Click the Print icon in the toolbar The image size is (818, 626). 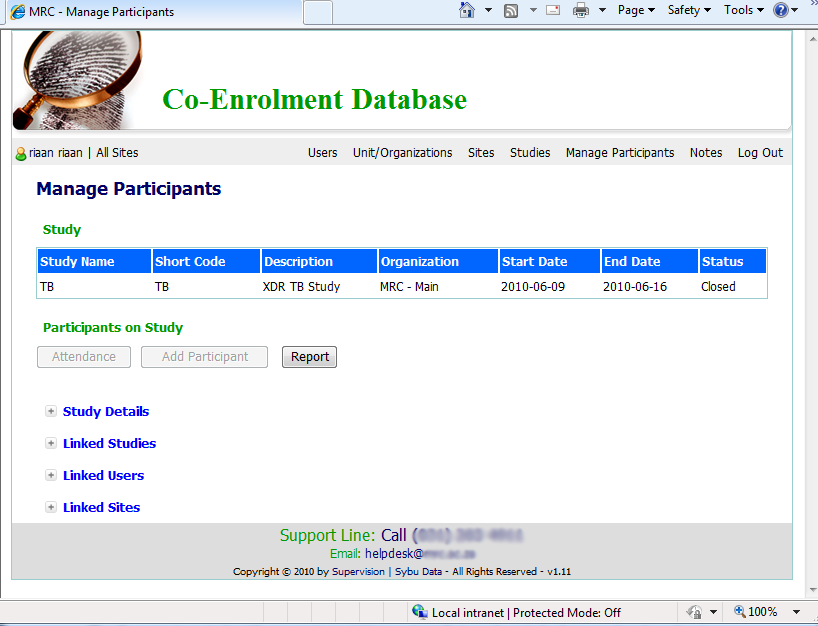[x=581, y=10]
